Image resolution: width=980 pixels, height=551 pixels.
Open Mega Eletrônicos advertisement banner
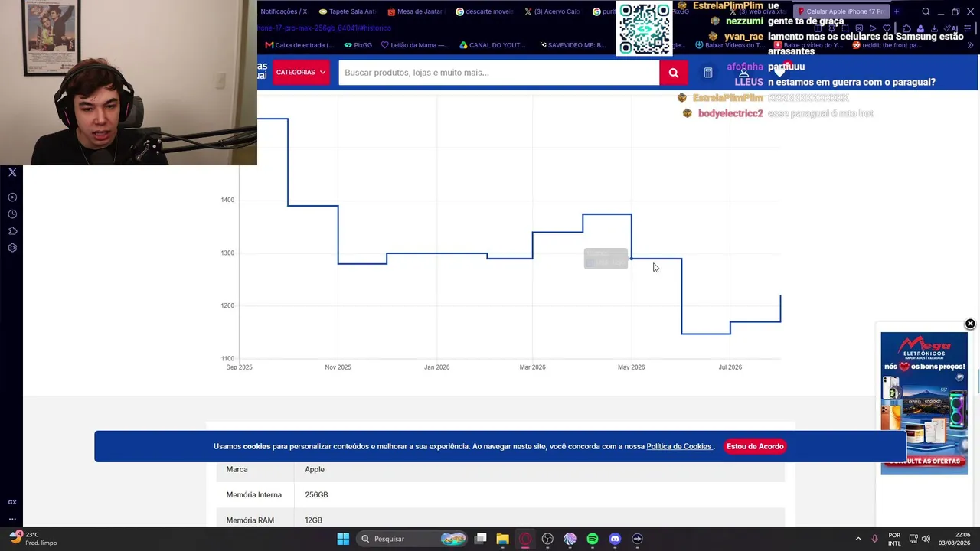[x=924, y=403]
